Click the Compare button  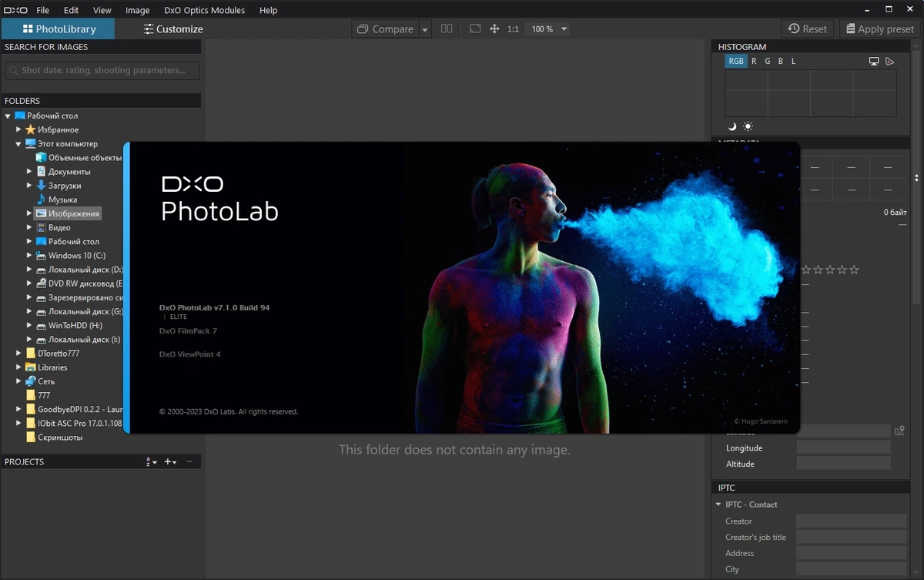[x=386, y=29]
